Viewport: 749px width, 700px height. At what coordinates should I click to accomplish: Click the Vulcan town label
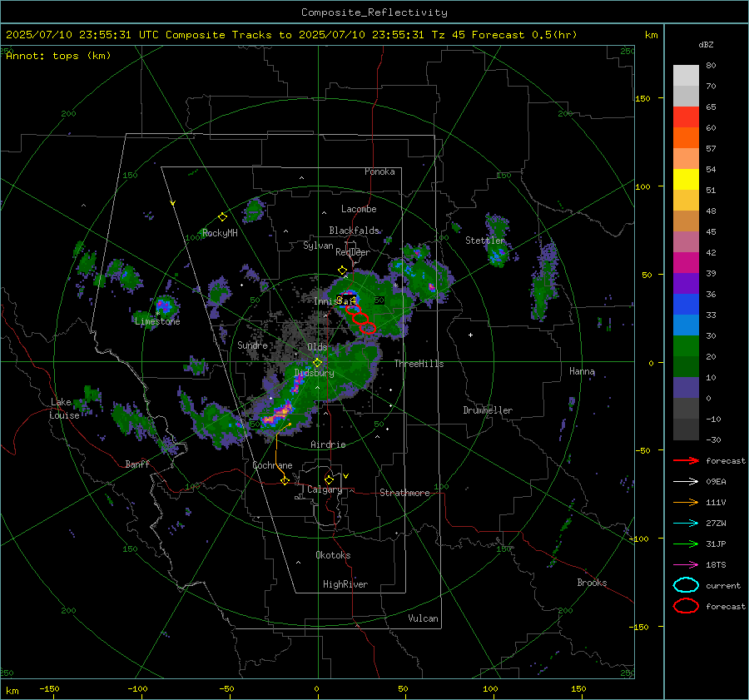[423, 618]
